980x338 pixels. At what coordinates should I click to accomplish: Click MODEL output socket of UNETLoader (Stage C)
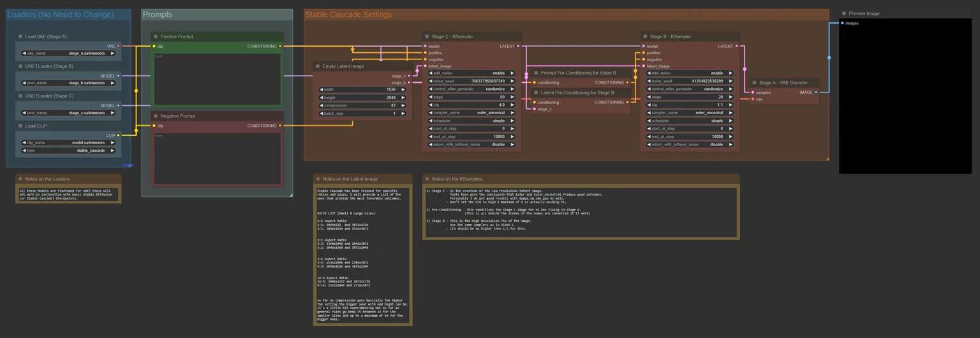pos(118,106)
